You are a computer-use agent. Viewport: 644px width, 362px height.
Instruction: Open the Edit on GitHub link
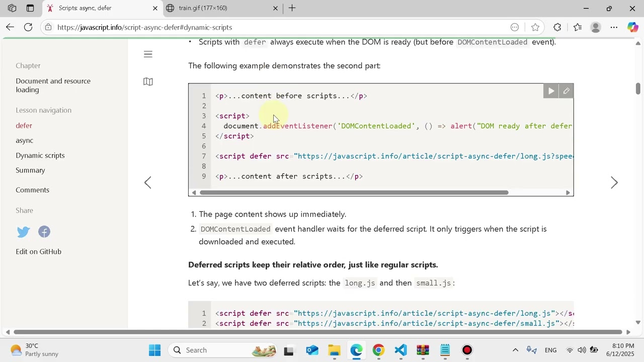(x=38, y=251)
